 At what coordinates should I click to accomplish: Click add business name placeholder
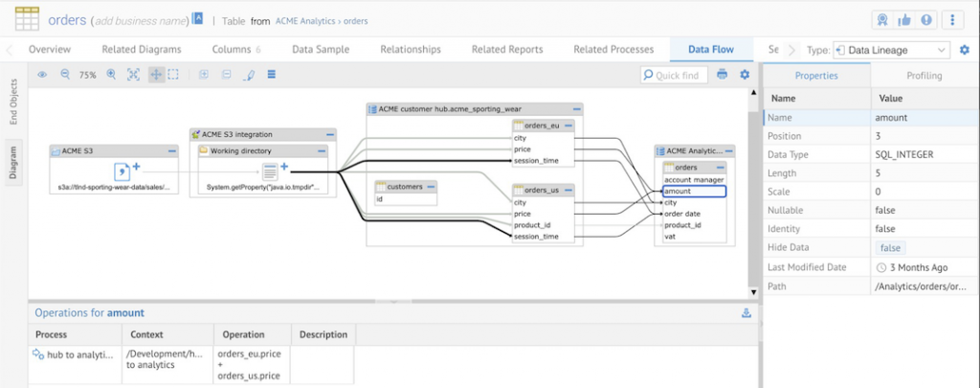(140, 21)
